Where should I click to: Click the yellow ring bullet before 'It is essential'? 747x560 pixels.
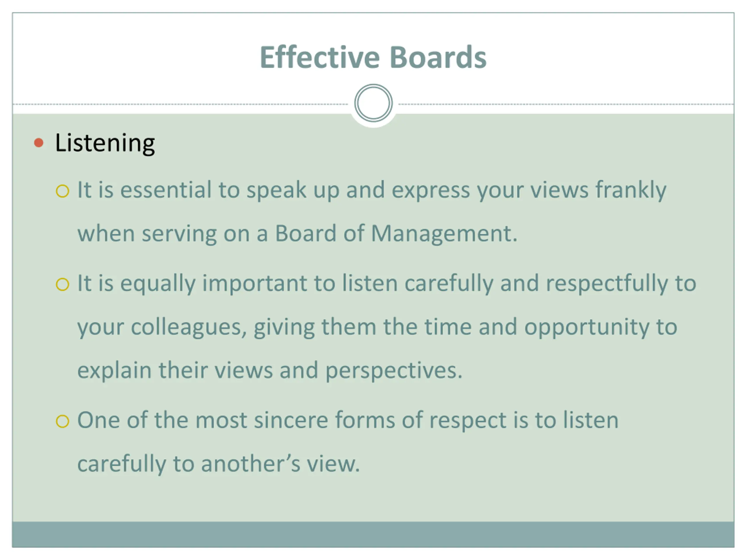click(62, 191)
